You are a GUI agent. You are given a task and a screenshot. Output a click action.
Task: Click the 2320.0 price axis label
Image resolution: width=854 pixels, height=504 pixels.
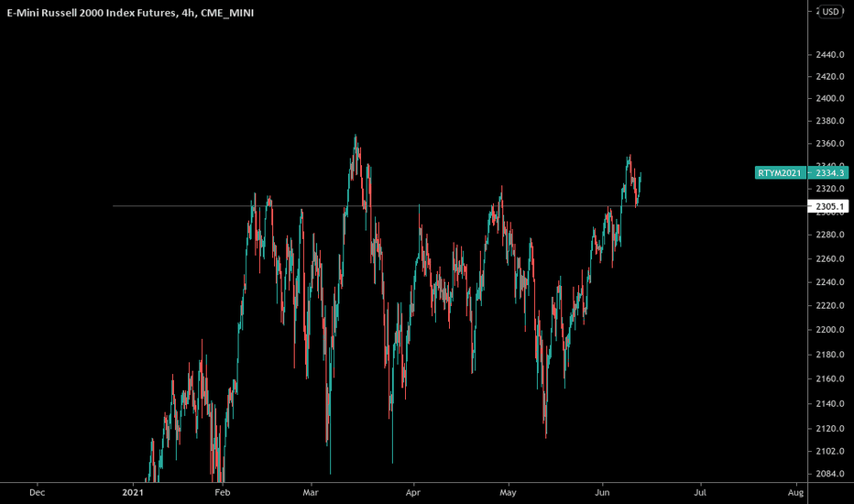pos(829,189)
